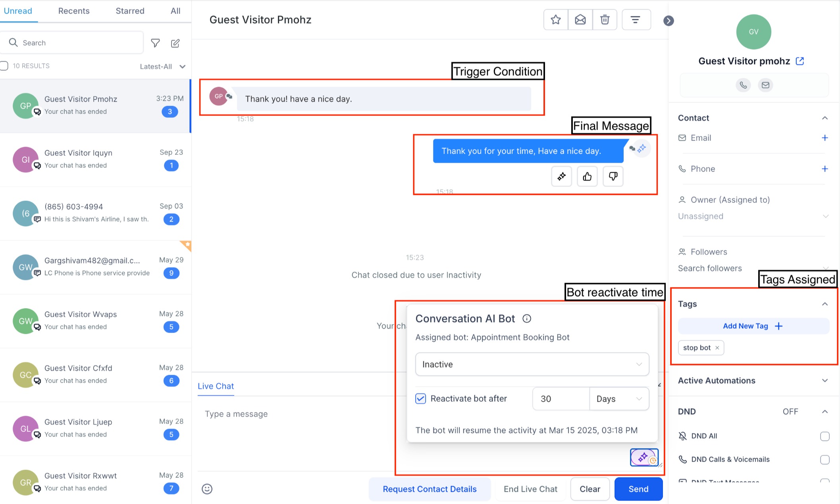Switch to the Recents tab

[74, 11]
